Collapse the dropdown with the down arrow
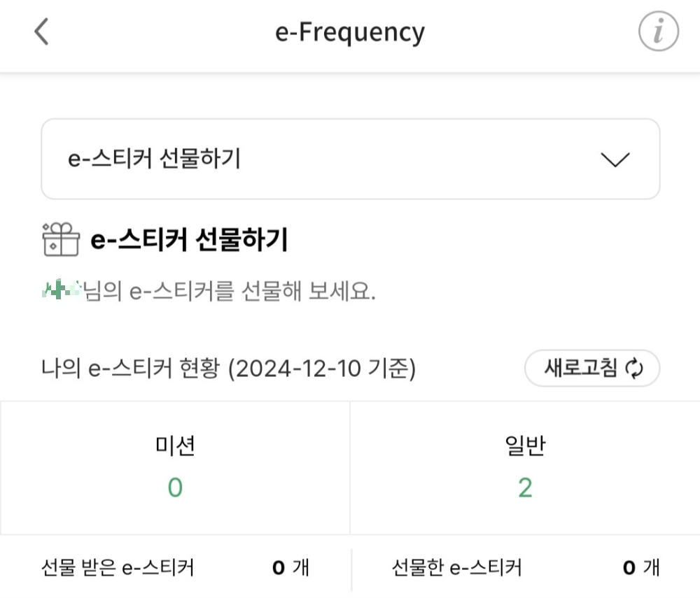This screenshot has width=700, height=598. (x=615, y=159)
